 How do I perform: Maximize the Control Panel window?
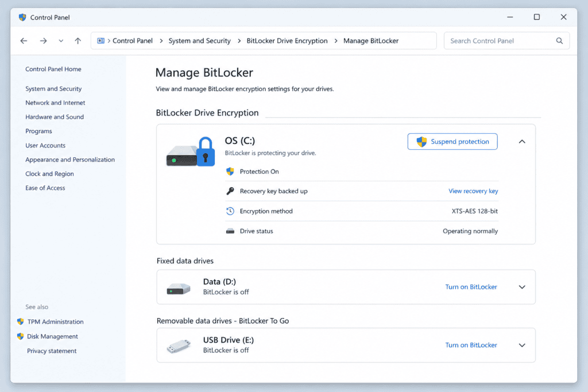tap(537, 17)
